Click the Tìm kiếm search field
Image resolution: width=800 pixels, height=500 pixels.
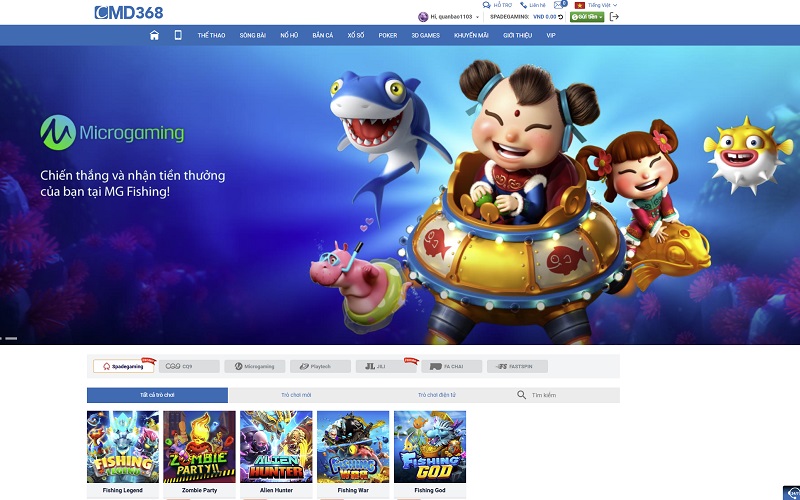[x=566, y=395]
